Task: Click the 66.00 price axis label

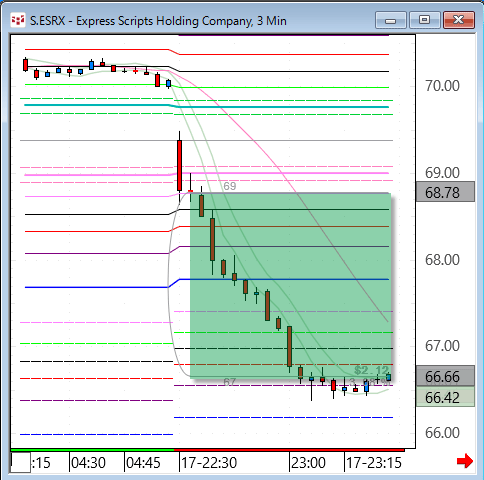Action: click(442, 433)
